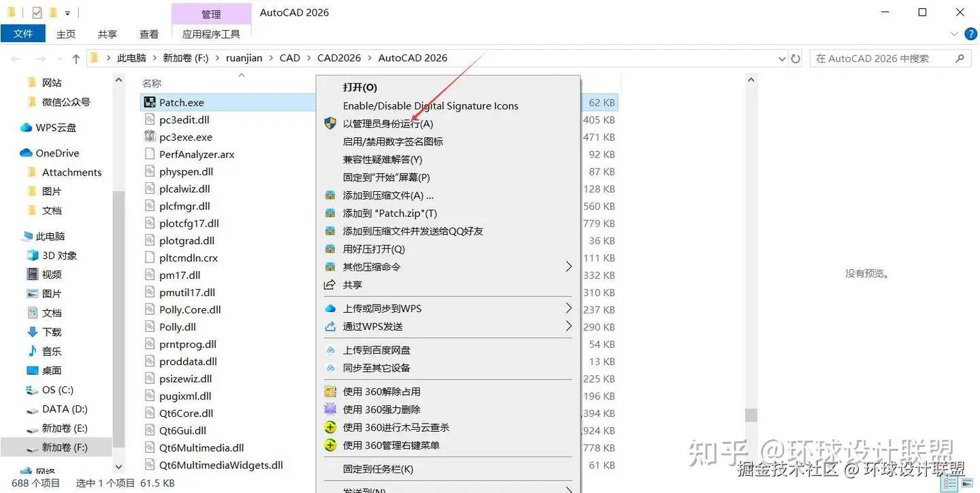Click the icon beside 同步至其它设备

click(330, 368)
